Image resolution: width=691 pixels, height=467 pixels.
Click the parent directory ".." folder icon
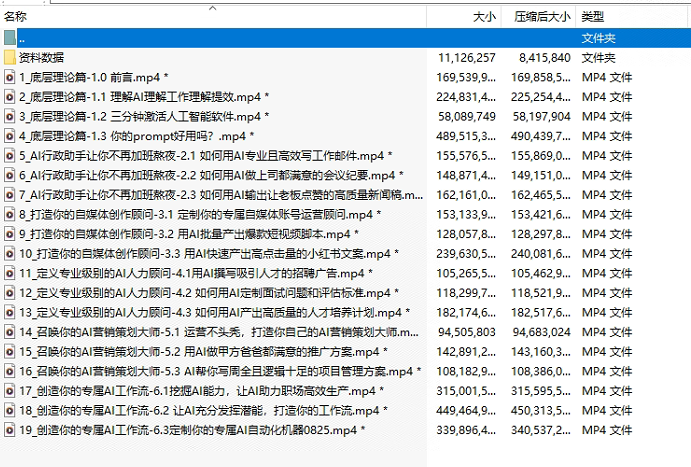pos(10,37)
